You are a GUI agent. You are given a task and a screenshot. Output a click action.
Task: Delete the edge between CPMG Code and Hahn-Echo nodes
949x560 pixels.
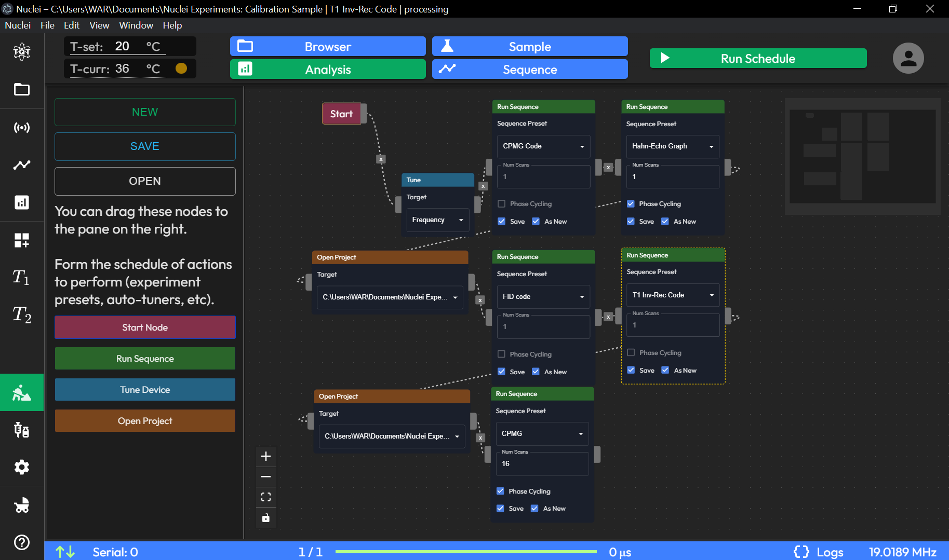tap(608, 167)
